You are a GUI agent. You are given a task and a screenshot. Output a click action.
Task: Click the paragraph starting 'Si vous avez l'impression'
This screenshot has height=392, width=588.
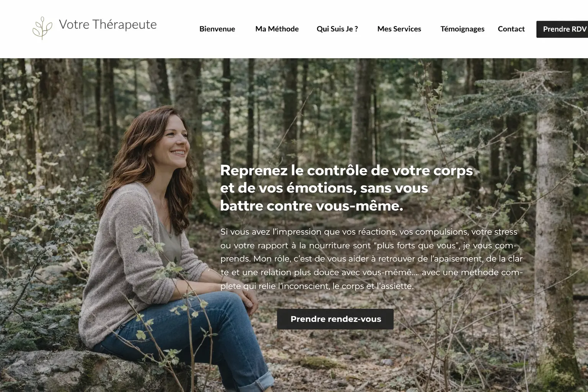(x=372, y=259)
